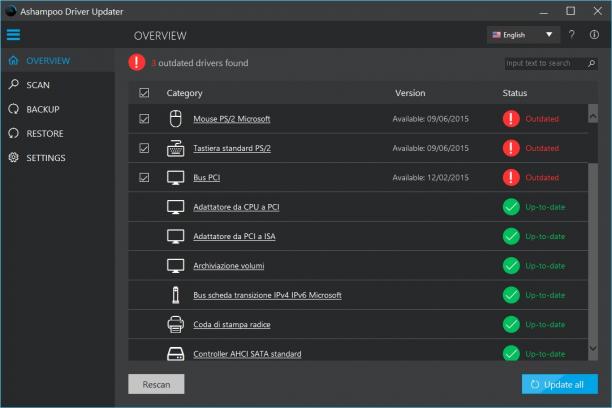The image size is (612, 408).
Task: Open the info icon in top bar
Action: tap(594, 35)
